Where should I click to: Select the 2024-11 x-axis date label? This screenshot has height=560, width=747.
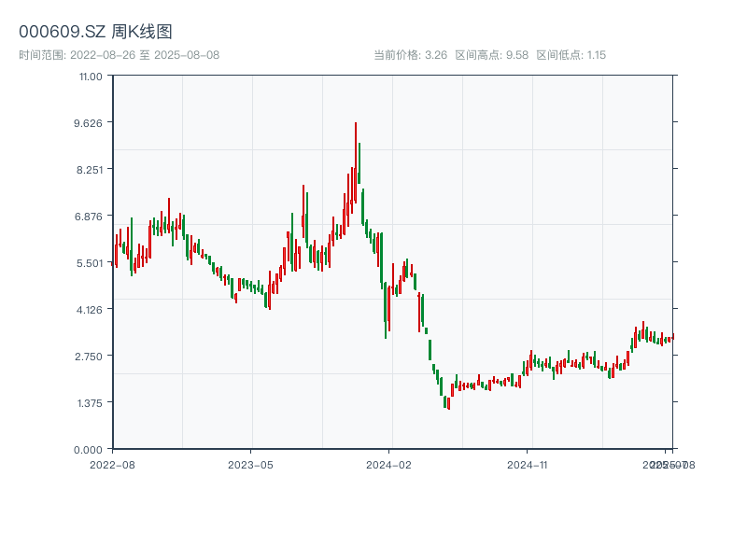click(529, 464)
